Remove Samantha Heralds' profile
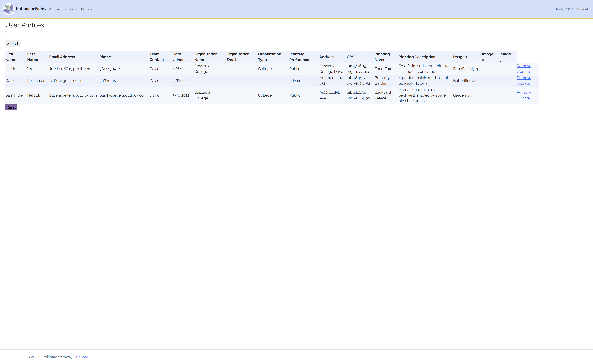 (524, 92)
